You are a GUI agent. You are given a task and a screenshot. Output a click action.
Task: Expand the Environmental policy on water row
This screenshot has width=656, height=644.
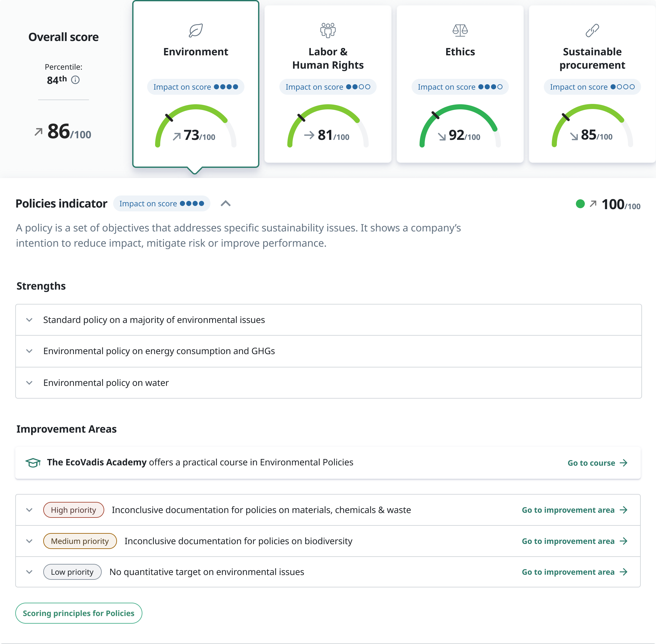click(30, 382)
